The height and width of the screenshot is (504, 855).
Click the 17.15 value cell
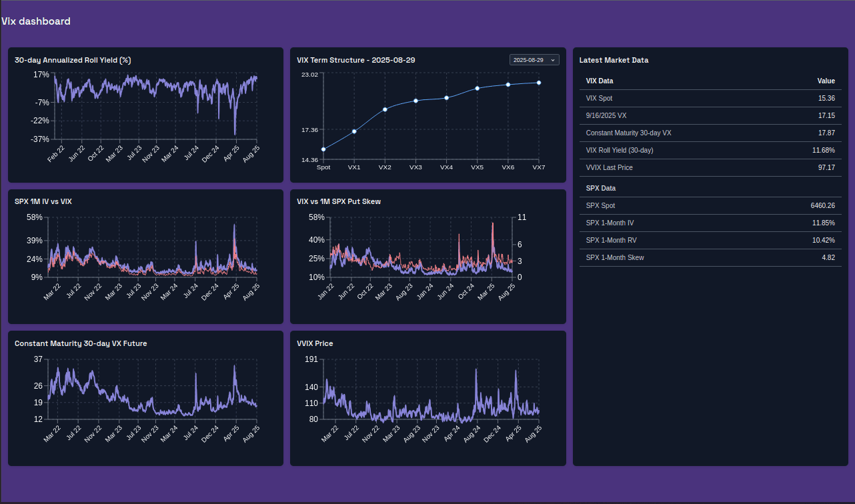pyautogui.click(x=826, y=115)
